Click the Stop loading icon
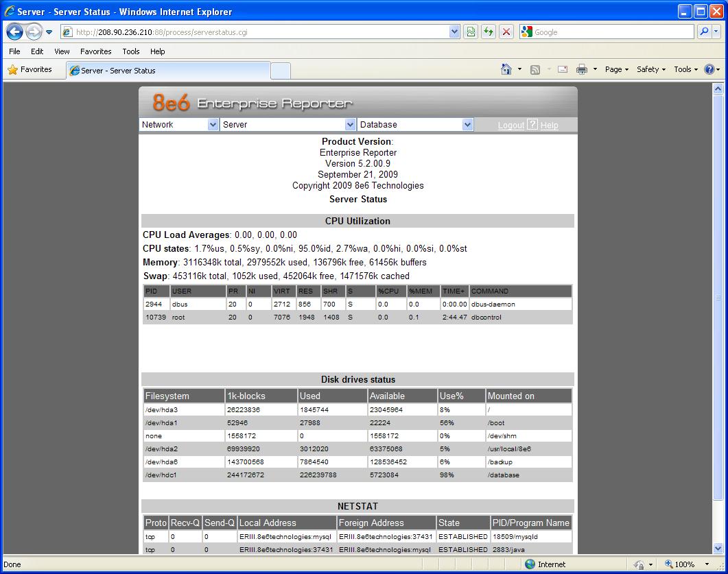 coord(506,32)
